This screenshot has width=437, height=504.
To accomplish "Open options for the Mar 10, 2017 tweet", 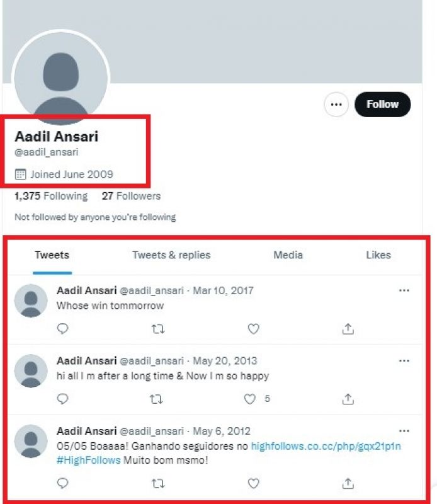I will pyautogui.click(x=404, y=289).
